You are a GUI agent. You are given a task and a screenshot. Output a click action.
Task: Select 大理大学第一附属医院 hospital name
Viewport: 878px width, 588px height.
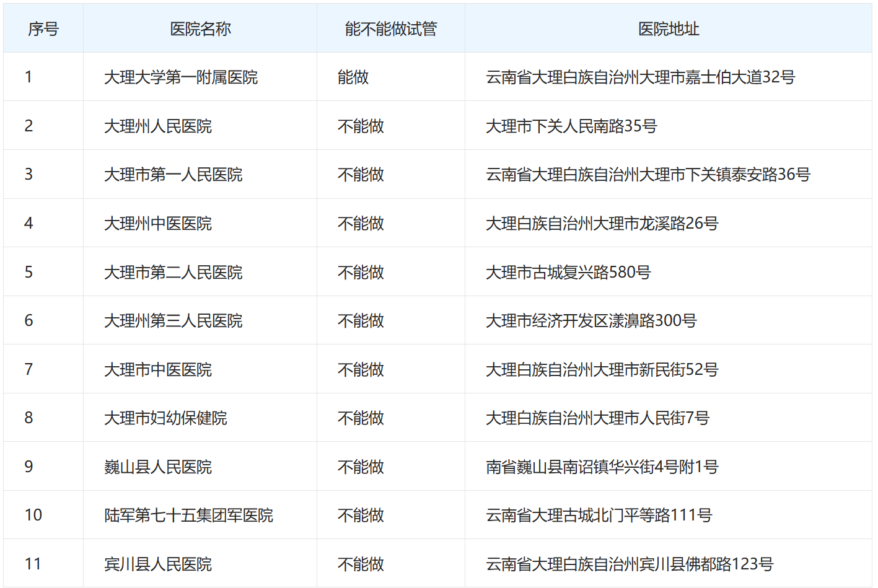pos(181,77)
